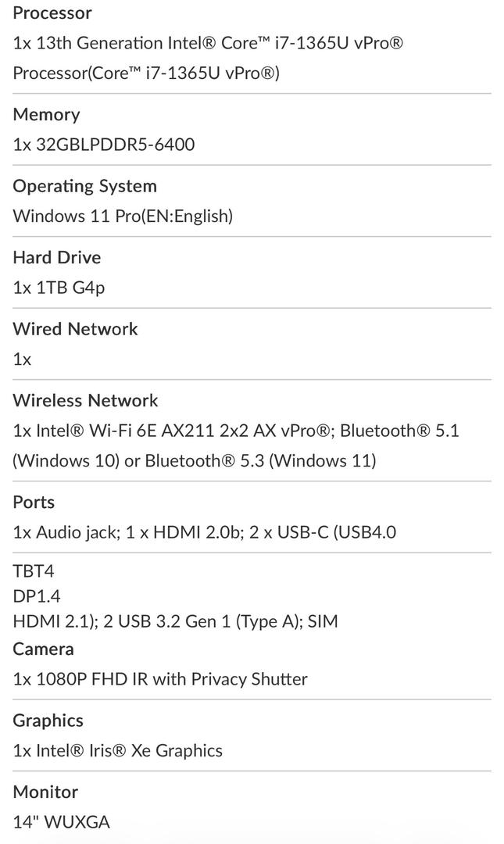Select the 14" WUXGA monitor value
Viewport: 504px width, 844px height.
[x=61, y=822]
